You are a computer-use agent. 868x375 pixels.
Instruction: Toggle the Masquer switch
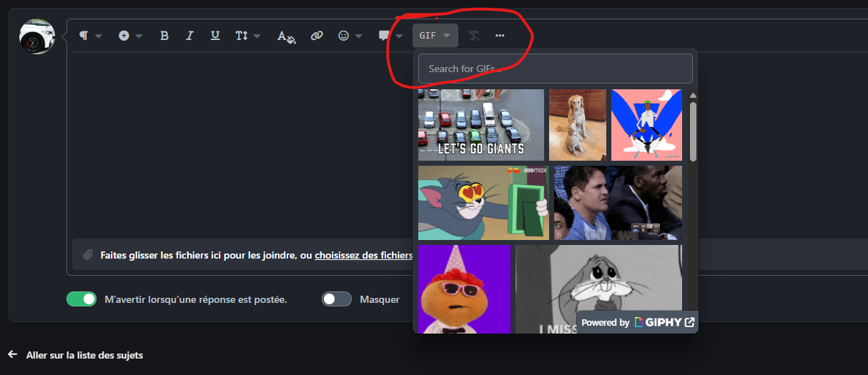coord(337,299)
